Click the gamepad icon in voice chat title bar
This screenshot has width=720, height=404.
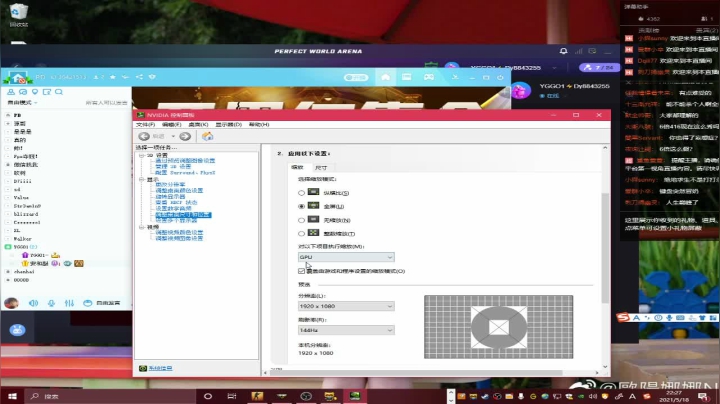(x=428, y=77)
